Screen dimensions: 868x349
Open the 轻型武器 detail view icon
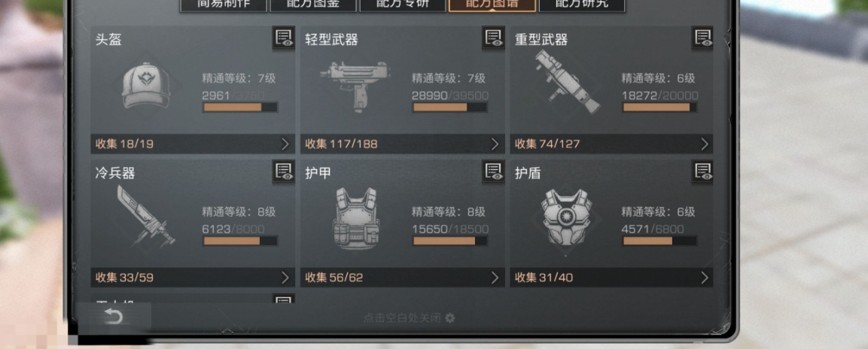(x=493, y=38)
